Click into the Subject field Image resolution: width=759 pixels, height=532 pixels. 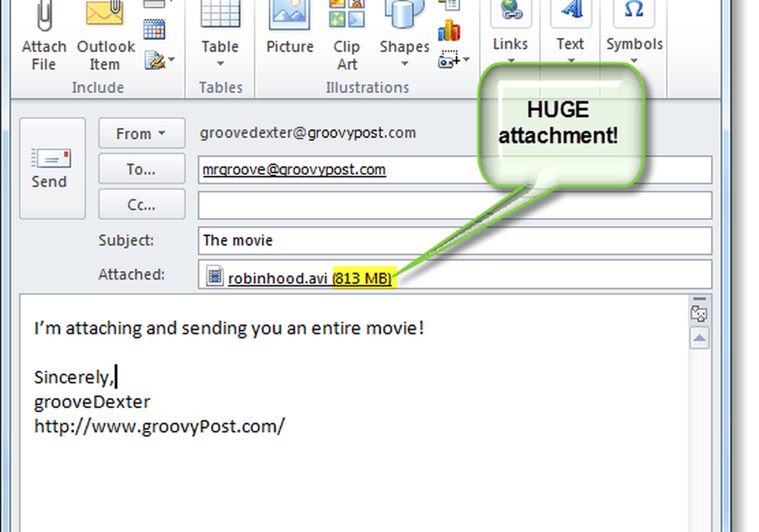[x=454, y=241]
